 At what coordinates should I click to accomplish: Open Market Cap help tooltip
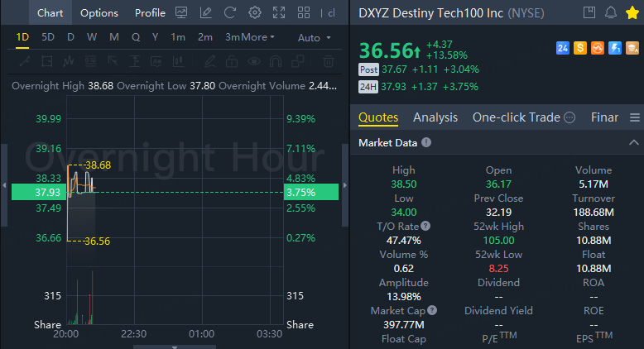point(432,310)
